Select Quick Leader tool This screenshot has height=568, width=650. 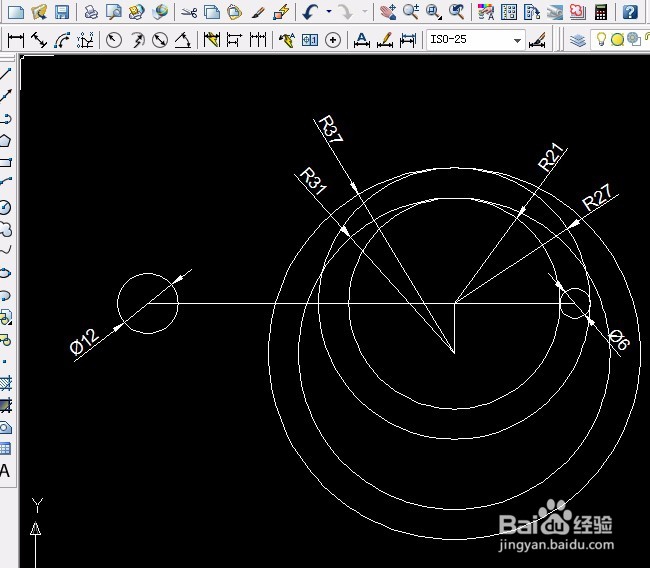pos(286,40)
